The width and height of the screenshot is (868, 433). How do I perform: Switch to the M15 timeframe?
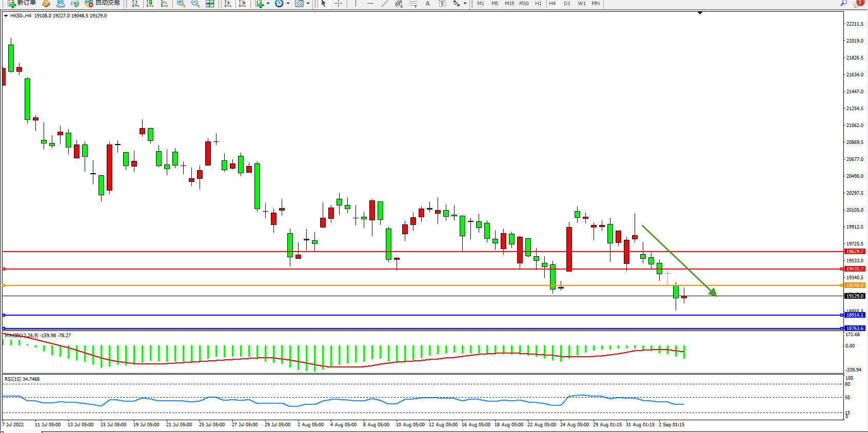tap(509, 4)
